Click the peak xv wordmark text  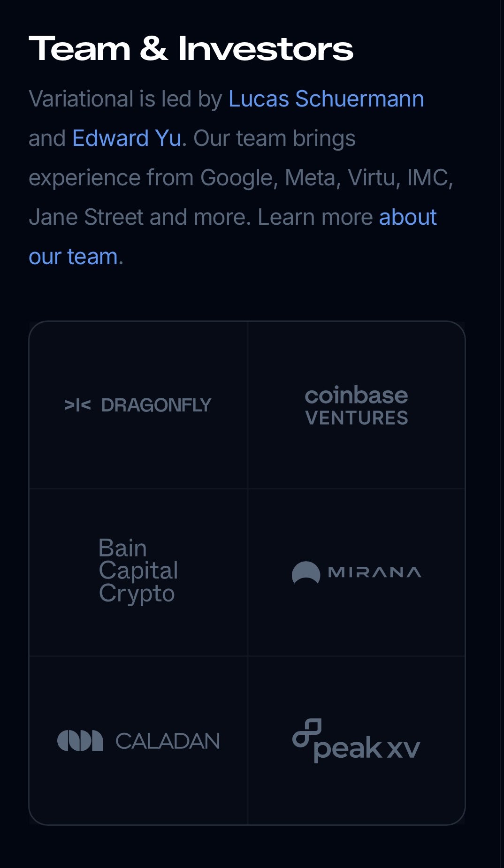[367, 748]
